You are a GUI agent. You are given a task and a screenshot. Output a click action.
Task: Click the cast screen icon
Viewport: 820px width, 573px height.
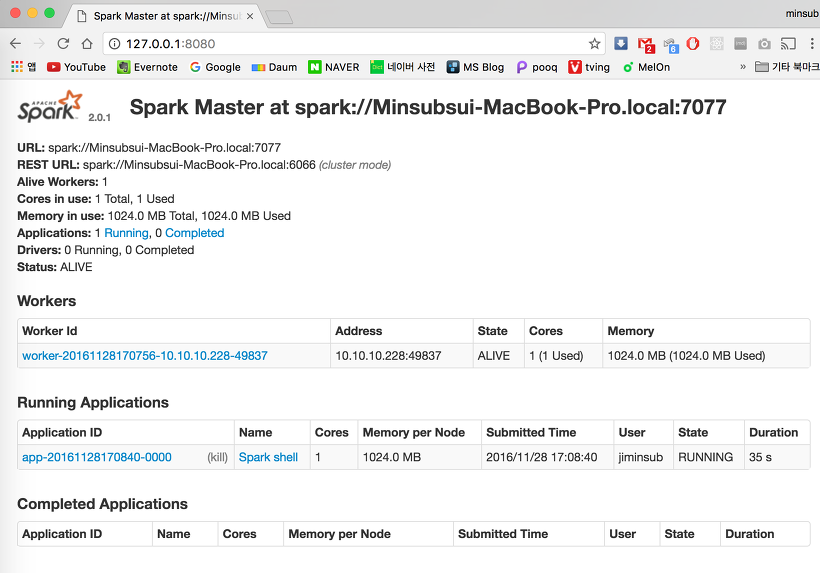point(788,44)
